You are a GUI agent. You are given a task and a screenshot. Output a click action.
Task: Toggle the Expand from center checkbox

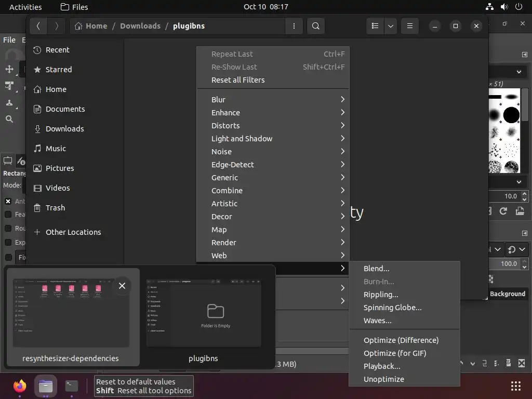(x=8, y=242)
